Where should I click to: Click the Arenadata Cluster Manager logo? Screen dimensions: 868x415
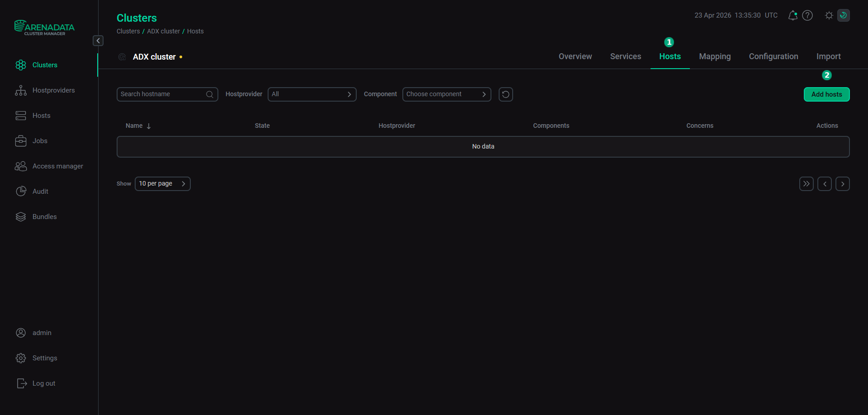pos(44,28)
